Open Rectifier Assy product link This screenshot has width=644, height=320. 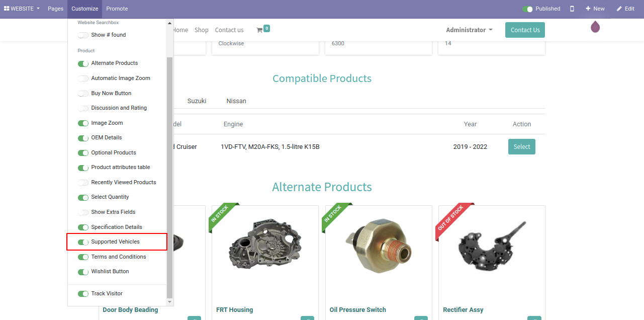pyautogui.click(x=463, y=310)
